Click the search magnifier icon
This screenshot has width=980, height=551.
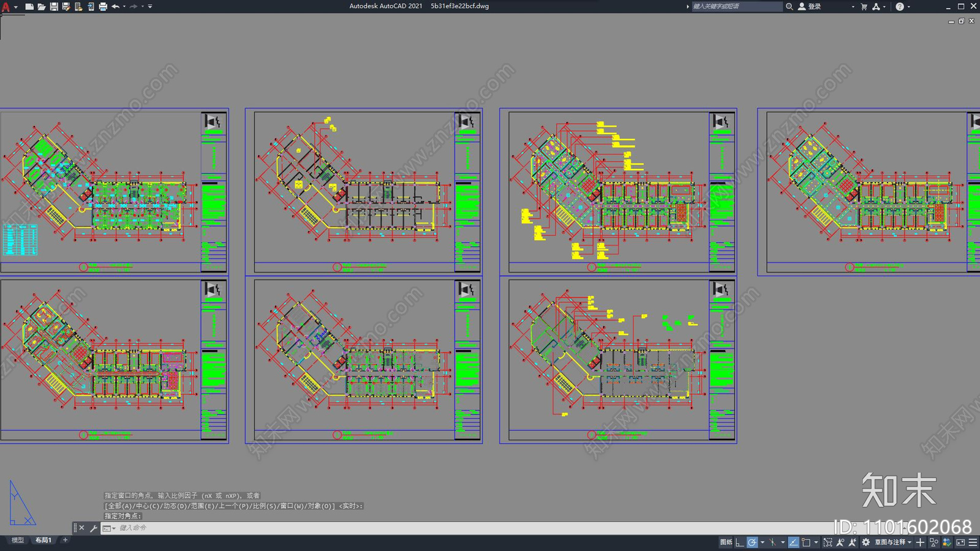(790, 7)
